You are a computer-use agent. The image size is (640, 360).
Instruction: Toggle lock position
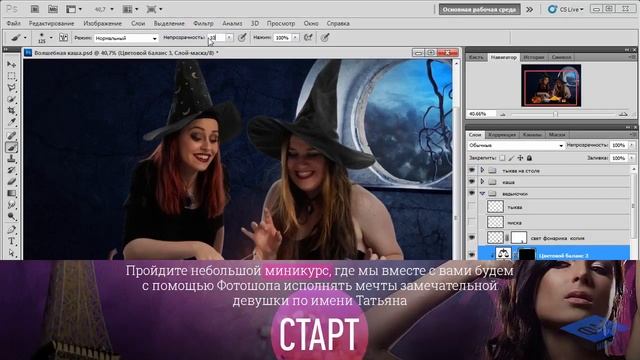coord(520,158)
